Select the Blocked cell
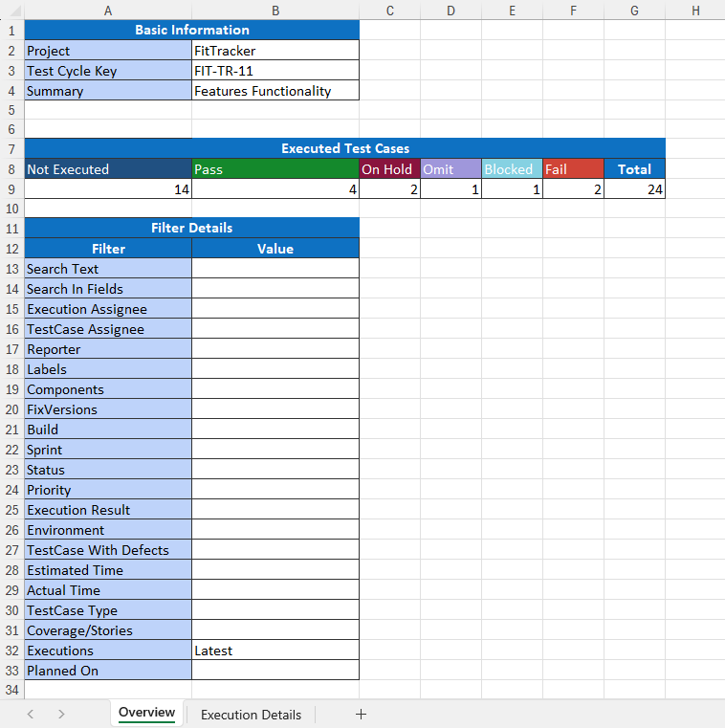This screenshot has width=725, height=728. click(x=512, y=169)
